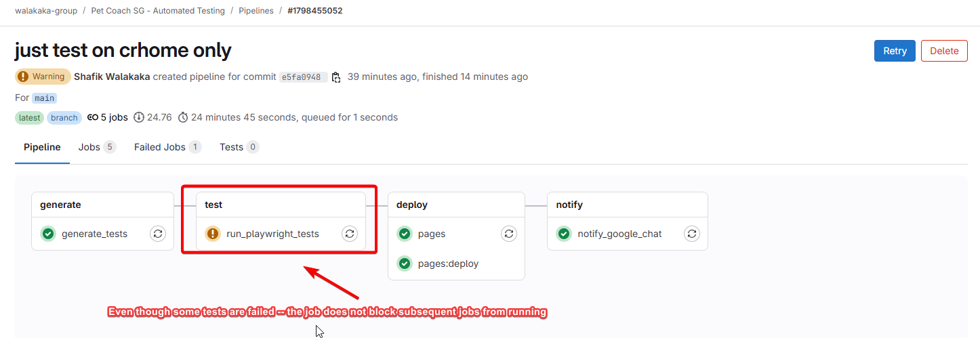
Task: Click the red Delete button
Action: point(944,51)
